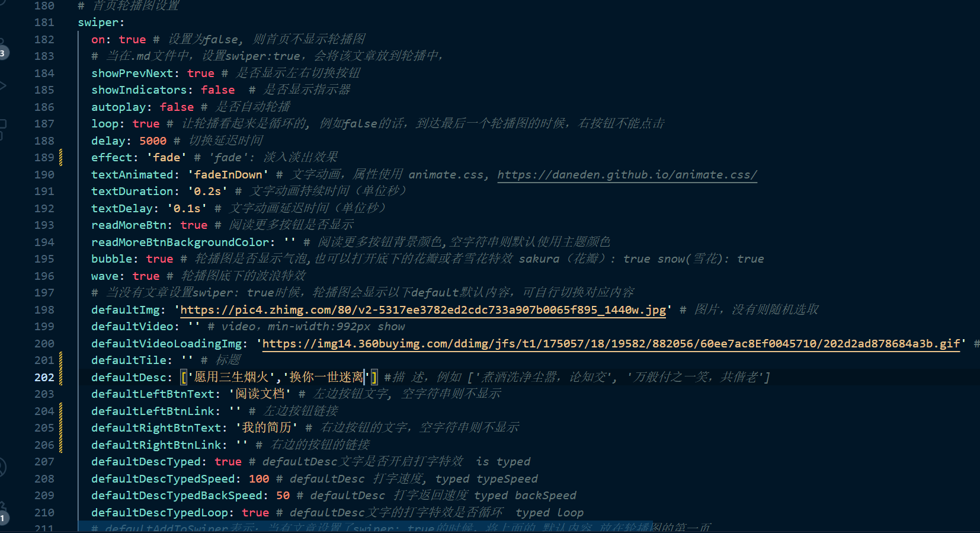
Task: Click the 'wave' key
Action: click(x=105, y=276)
